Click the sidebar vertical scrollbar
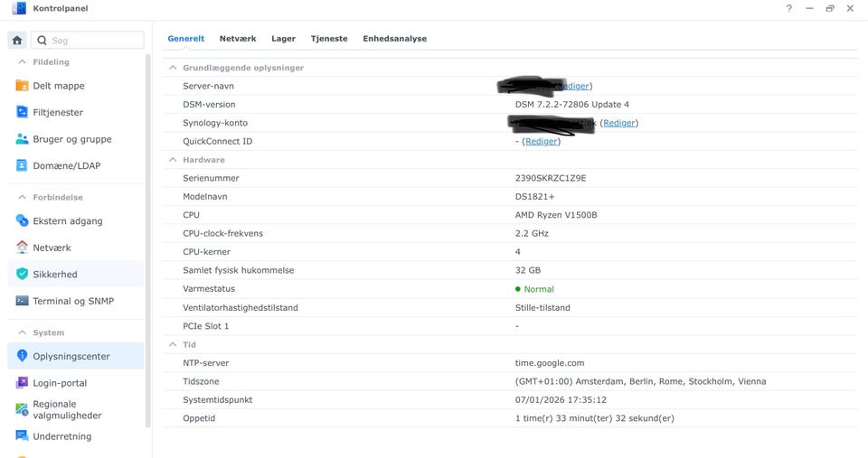 [x=147, y=240]
